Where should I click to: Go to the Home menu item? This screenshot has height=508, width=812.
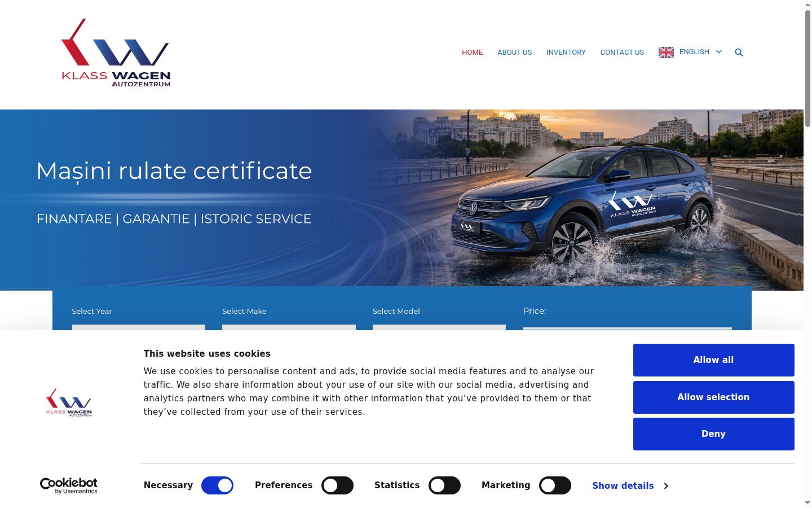473,52
